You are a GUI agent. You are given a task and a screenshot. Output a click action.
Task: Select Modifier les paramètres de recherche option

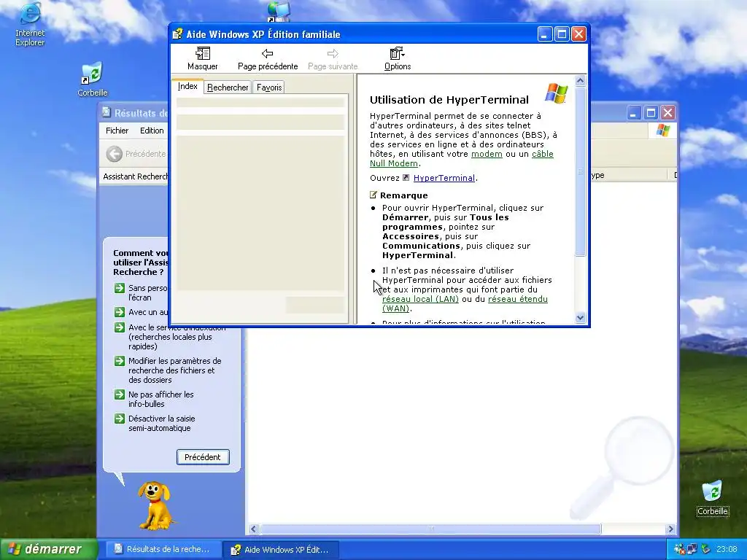pyautogui.click(x=175, y=370)
